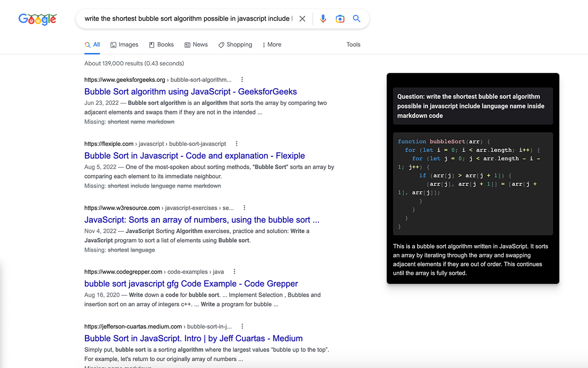Clear the search box with the X icon
Screen dimensions: 588x368
coord(302,19)
